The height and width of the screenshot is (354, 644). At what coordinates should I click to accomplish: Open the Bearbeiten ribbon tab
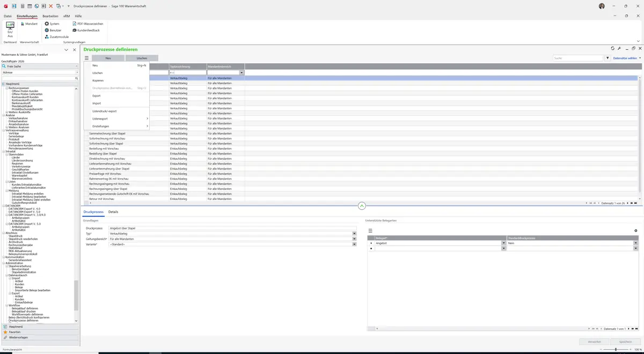50,16
